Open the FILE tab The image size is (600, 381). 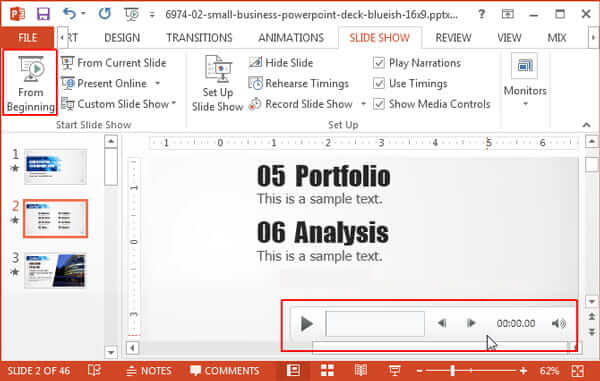(x=28, y=37)
